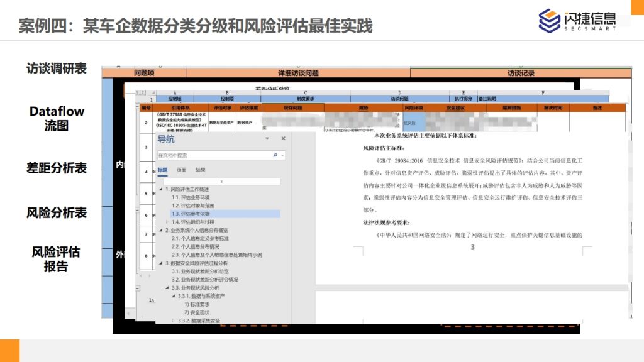Screen dimensions: 644x362
Task: Collapse the 1. 风险评估工作概述 heading
Action: 161,189
